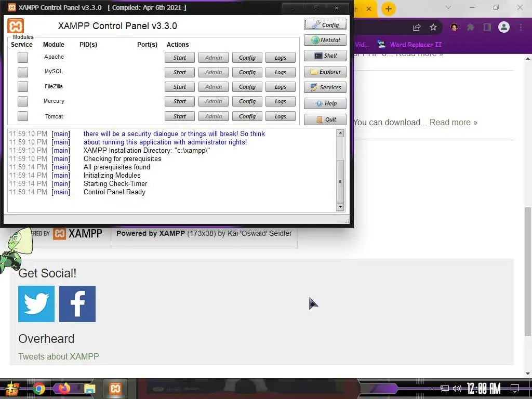This screenshot has height=399, width=532.
Task: Open the XAMPP Twitter page icon
Action: (36, 303)
